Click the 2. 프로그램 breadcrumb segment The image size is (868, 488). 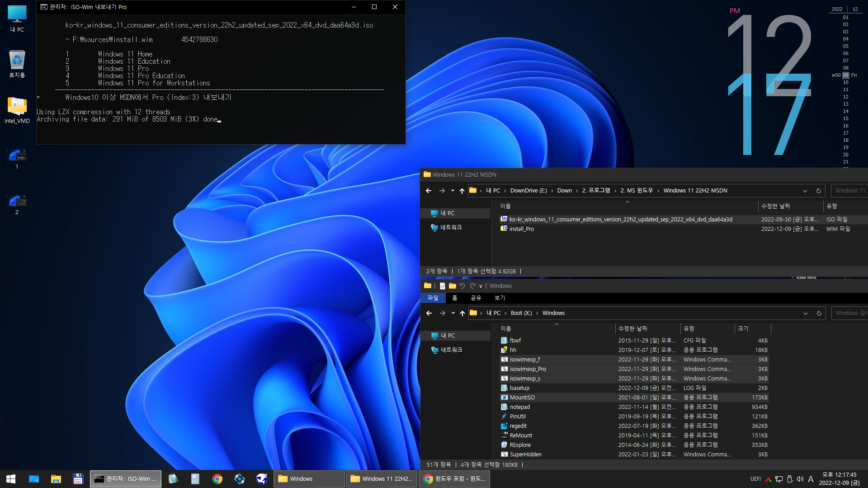click(x=596, y=191)
